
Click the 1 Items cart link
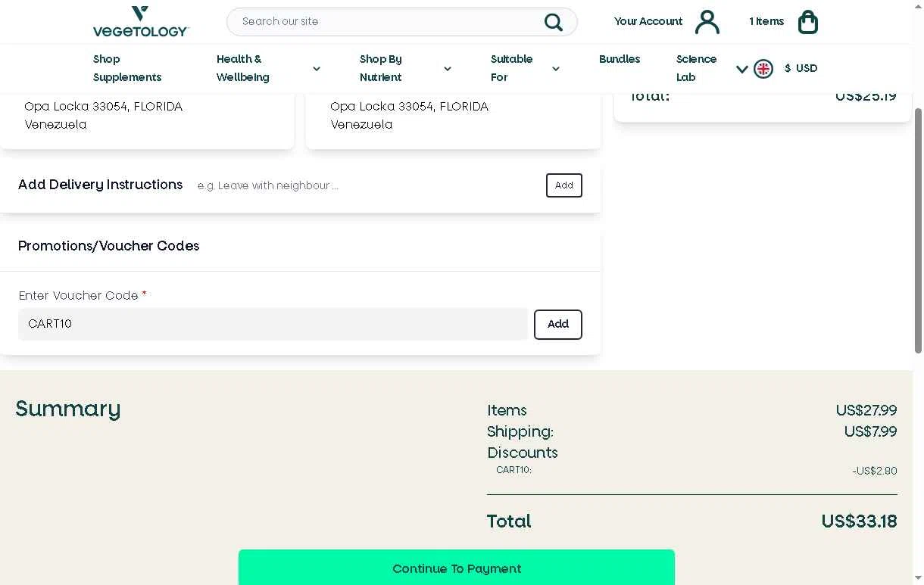[766, 21]
